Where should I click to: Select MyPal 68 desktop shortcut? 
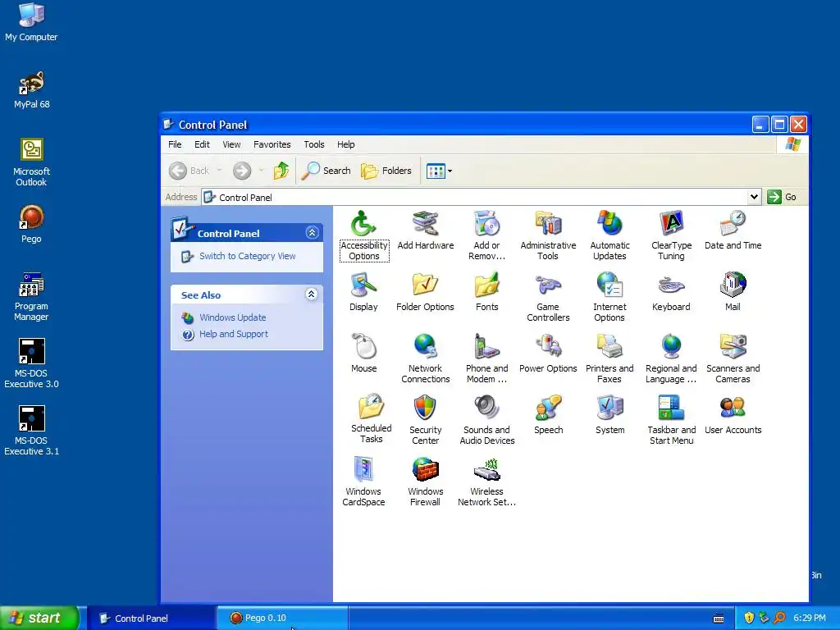pyautogui.click(x=32, y=89)
